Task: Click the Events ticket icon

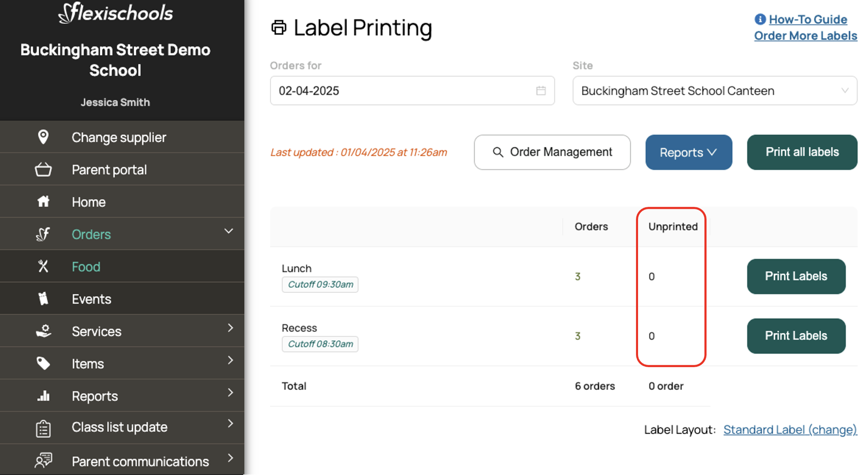Action: (43, 298)
